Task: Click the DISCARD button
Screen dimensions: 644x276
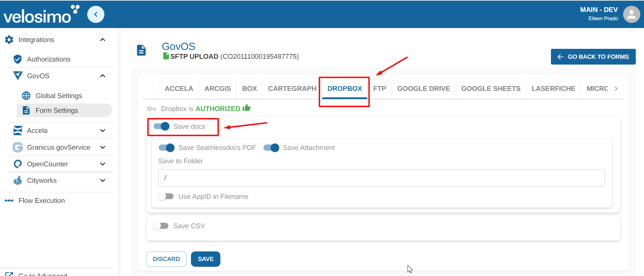Action: point(166,259)
